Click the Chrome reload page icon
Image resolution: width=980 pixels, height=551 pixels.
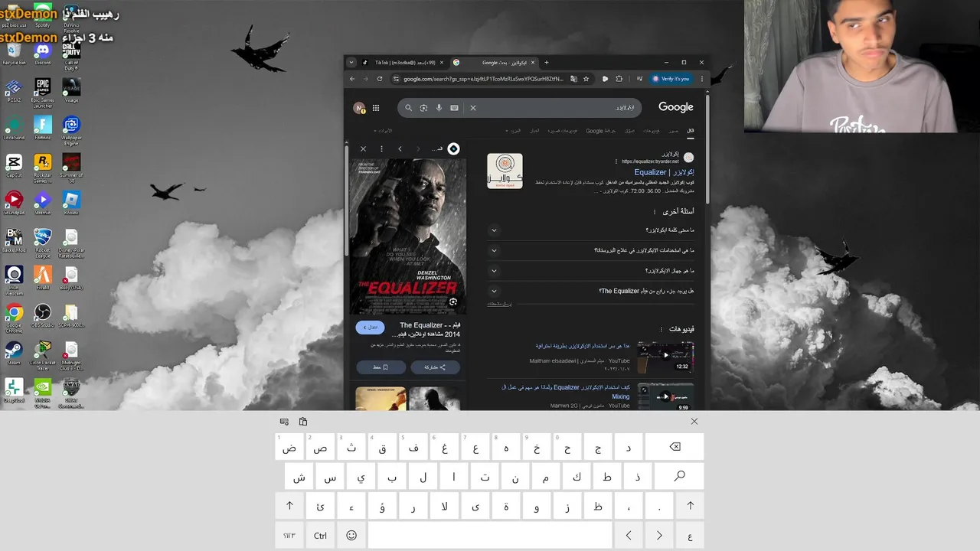click(379, 79)
